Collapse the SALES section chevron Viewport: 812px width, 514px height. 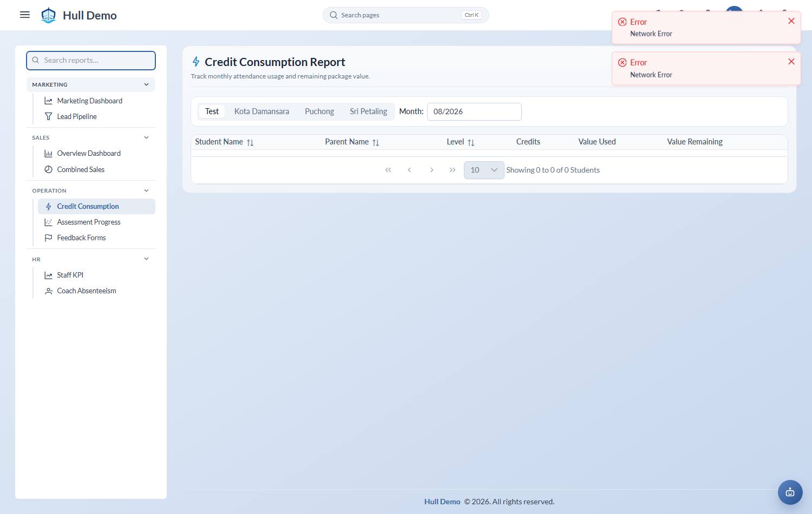pyautogui.click(x=146, y=137)
